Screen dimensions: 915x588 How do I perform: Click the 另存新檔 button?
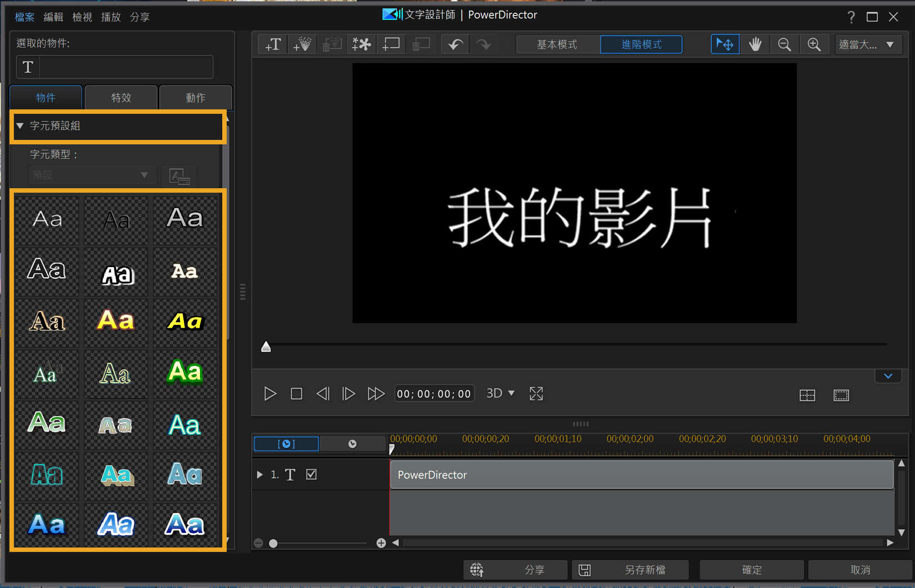pos(631,570)
